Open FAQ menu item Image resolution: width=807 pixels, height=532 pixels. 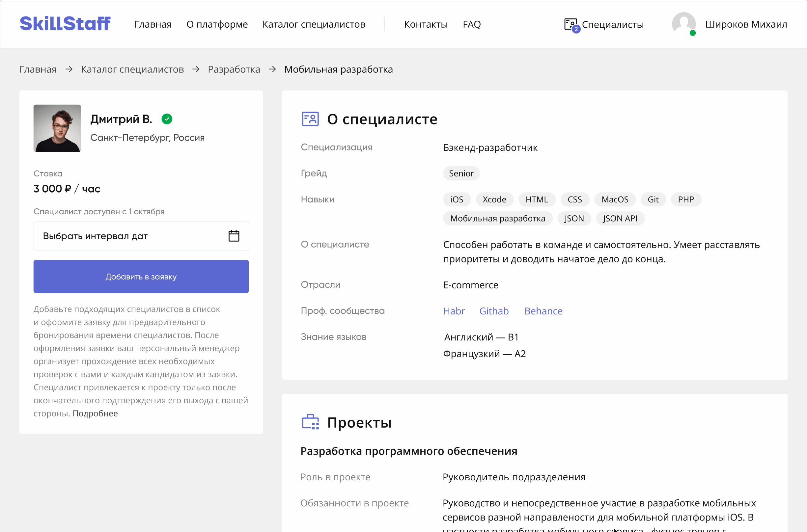(472, 24)
